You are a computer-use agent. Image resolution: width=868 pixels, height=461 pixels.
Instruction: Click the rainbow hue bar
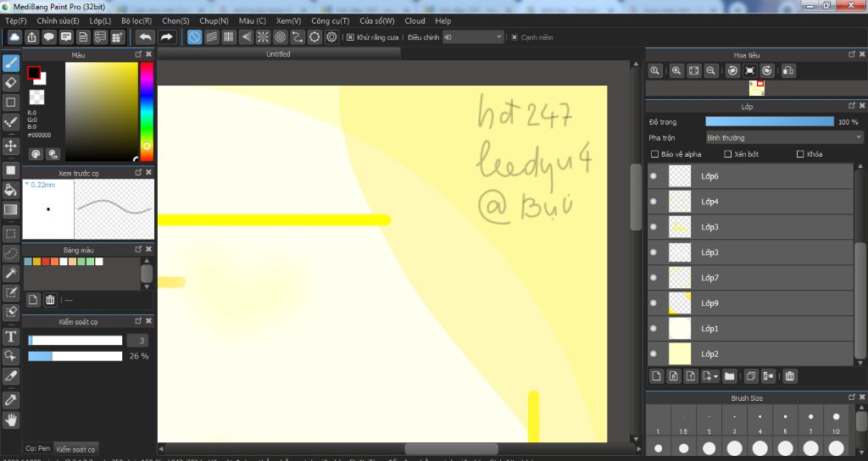146,111
